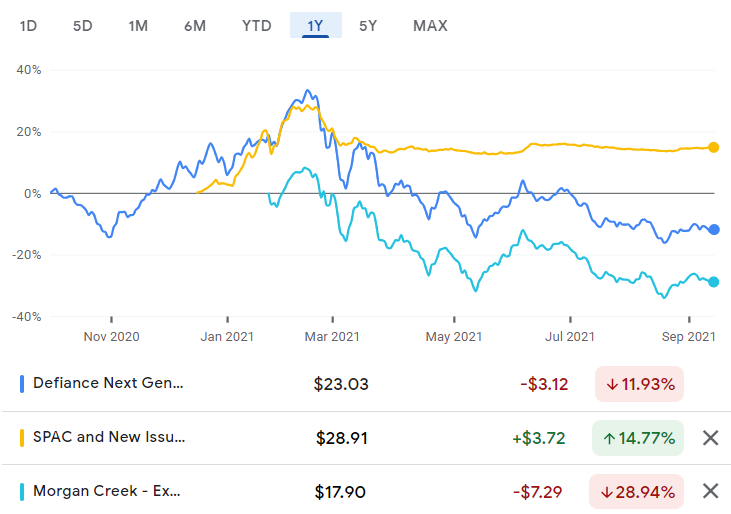Click the teal color bar beside Morgan Creek
The height and width of the screenshot is (514, 731).
pyautogui.click(x=23, y=491)
